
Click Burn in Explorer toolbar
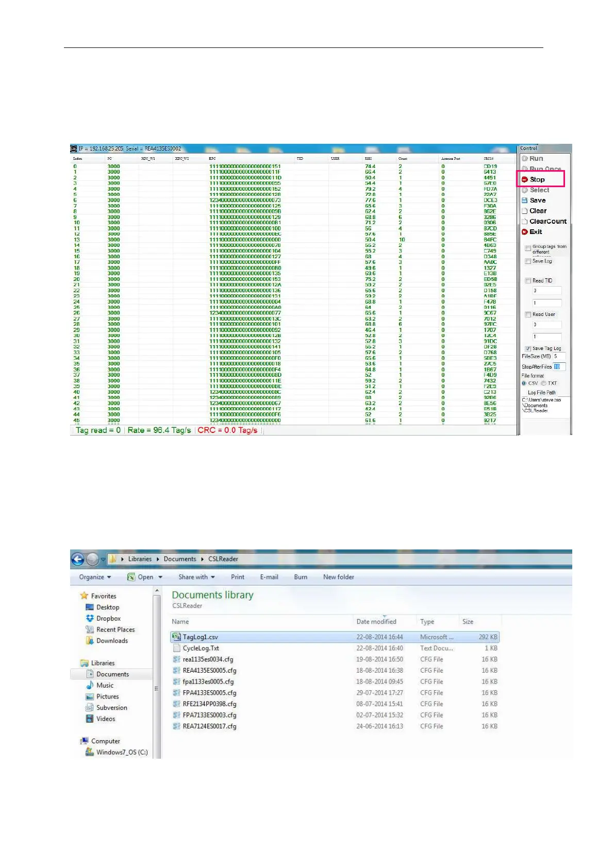[301, 577]
